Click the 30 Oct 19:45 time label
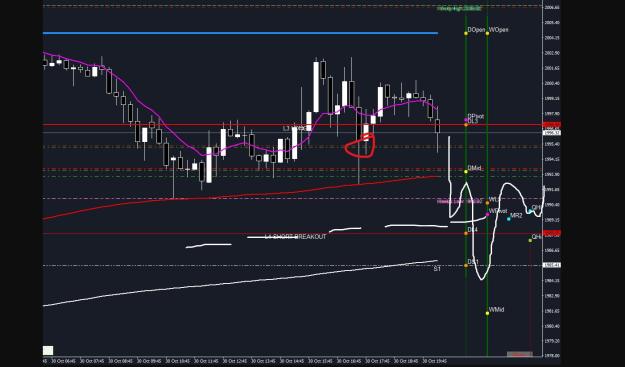 point(435,361)
